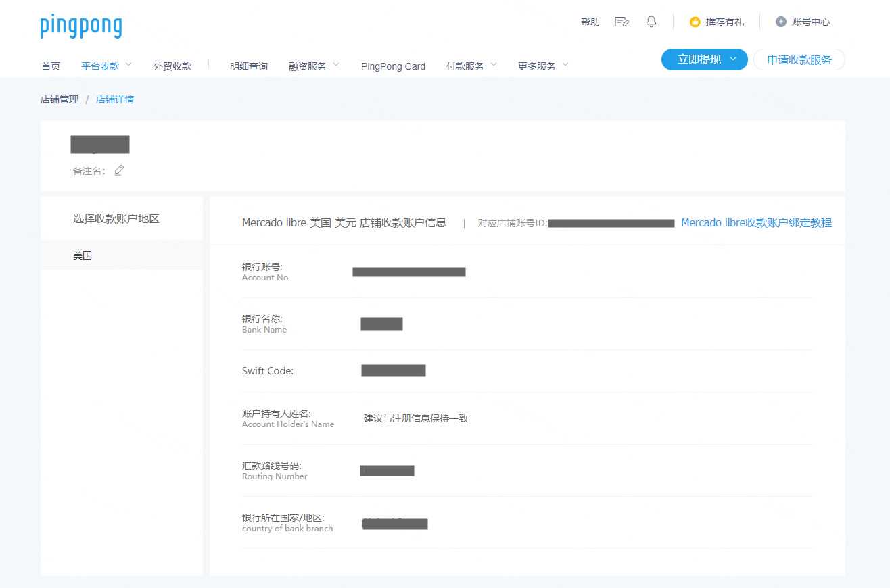Image resolution: width=890 pixels, height=588 pixels.
Task: Select 美国 region in sidebar
Action: click(x=122, y=255)
